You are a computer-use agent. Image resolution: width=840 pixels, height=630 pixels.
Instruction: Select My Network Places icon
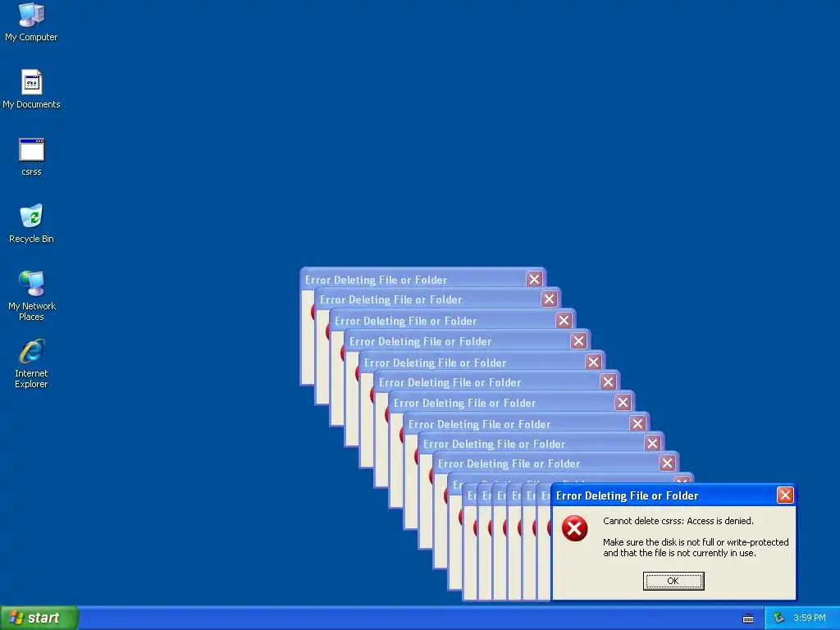[x=31, y=295]
